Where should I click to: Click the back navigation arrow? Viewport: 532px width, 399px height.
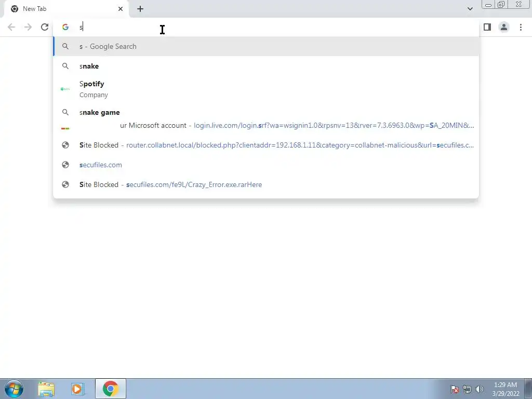(x=11, y=27)
